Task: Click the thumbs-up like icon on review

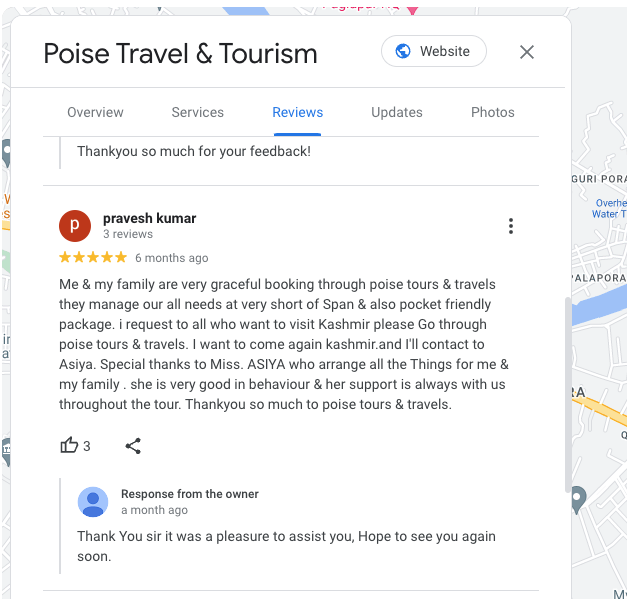Action: click(x=69, y=445)
